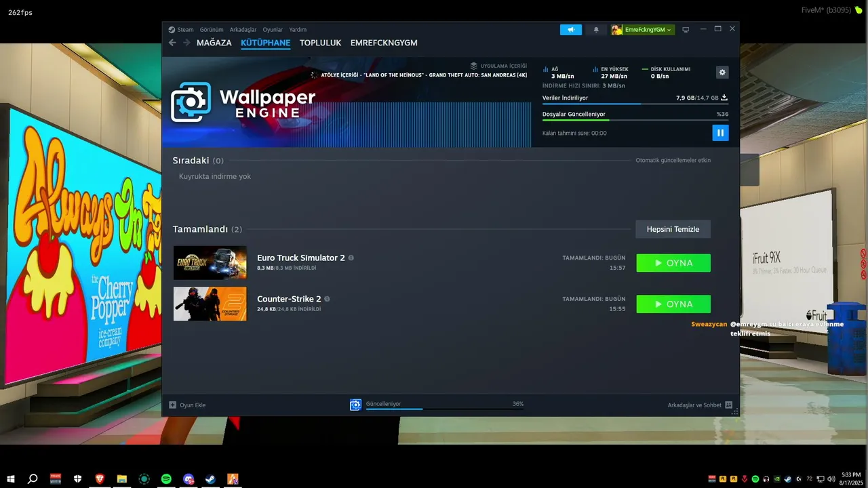This screenshot has height=488, width=868.
Task: Switch to the KÜTÜPHANE tab
Action: [266, 43]
